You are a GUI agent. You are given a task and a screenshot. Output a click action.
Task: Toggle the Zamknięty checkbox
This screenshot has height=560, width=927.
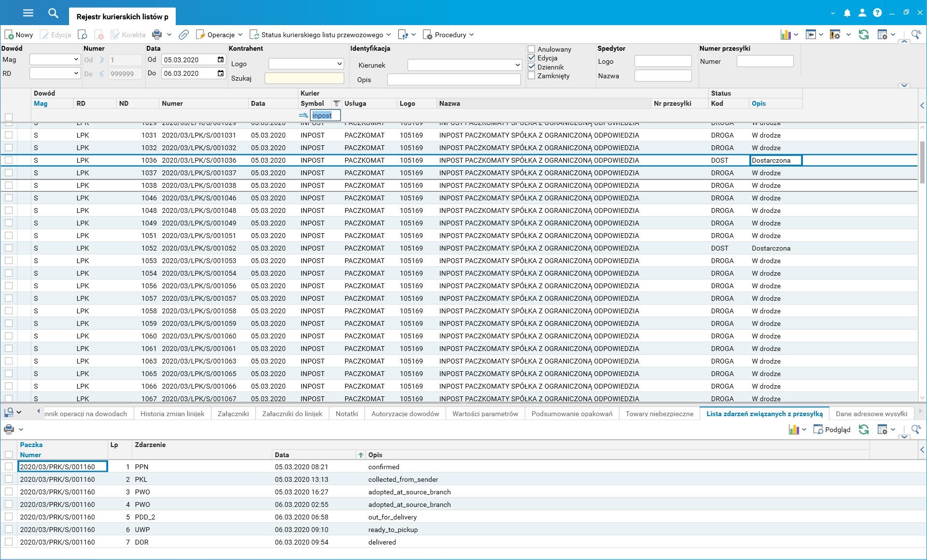(x=532, y=76)
